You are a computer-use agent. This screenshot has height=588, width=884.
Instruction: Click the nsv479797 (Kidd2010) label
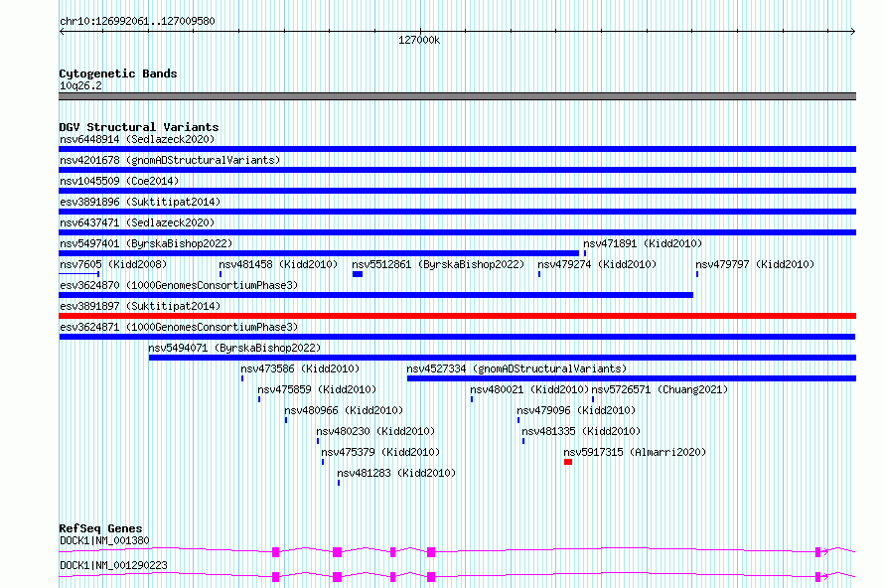pyautogui.click(x=755, y=264)
